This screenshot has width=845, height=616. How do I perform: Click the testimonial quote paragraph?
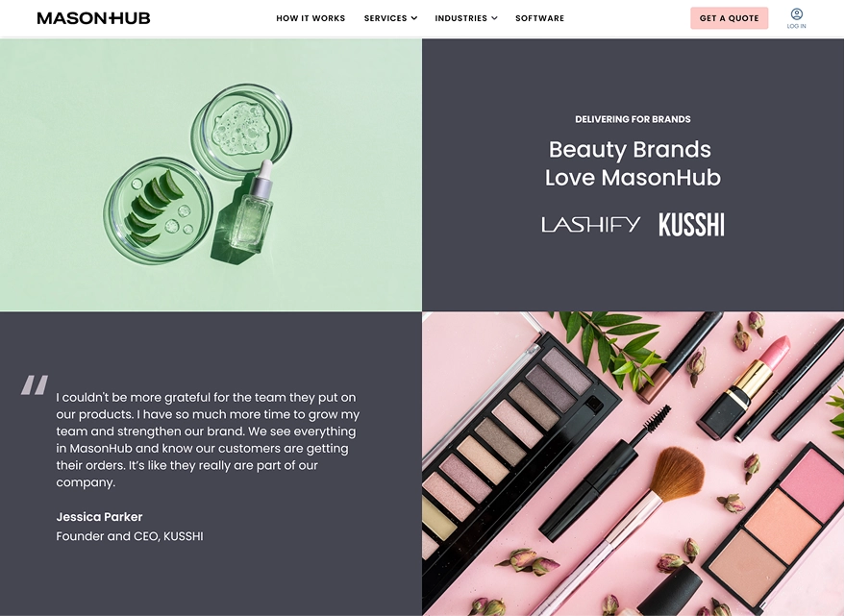208,440
